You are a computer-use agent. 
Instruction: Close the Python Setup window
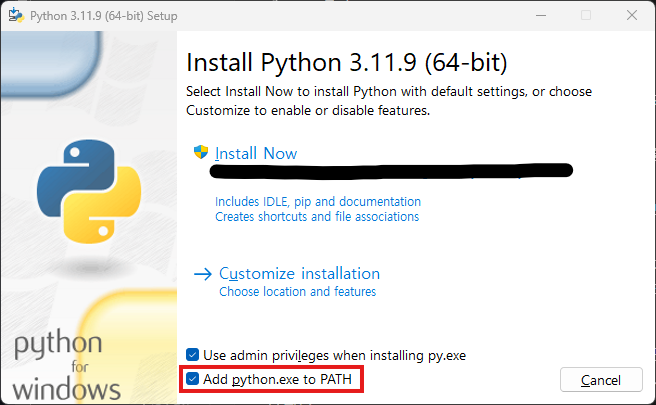click(x=632, y=15)
